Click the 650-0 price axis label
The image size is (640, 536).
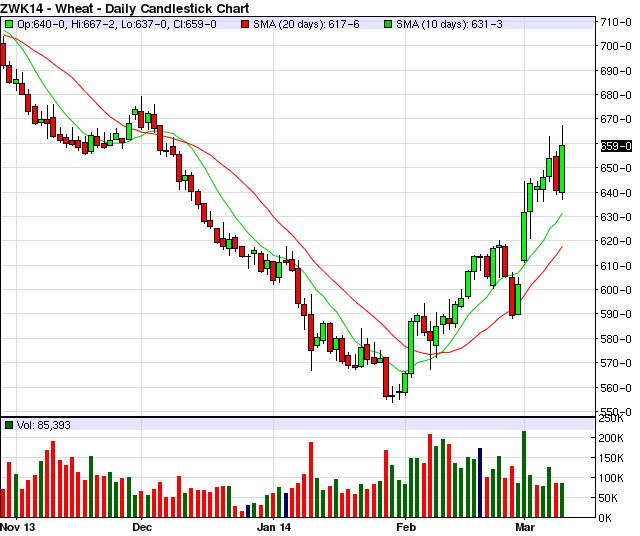point(616,168)
